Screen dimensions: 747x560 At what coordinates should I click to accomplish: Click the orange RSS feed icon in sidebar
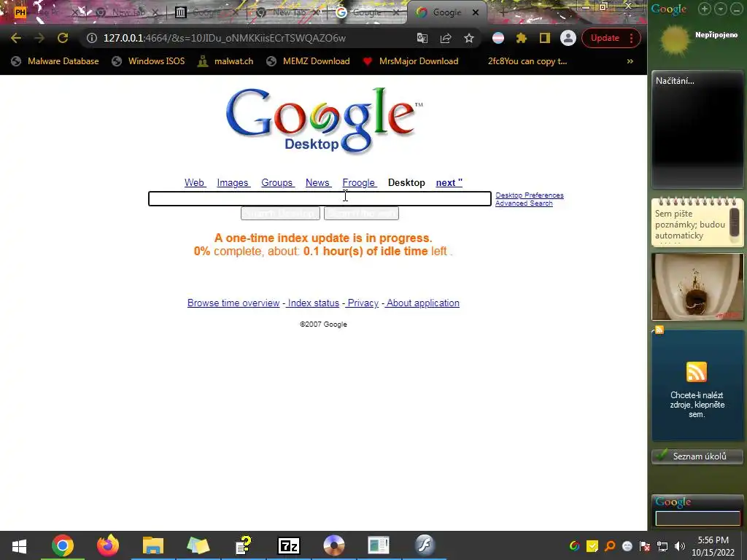(x=697, y=372)
